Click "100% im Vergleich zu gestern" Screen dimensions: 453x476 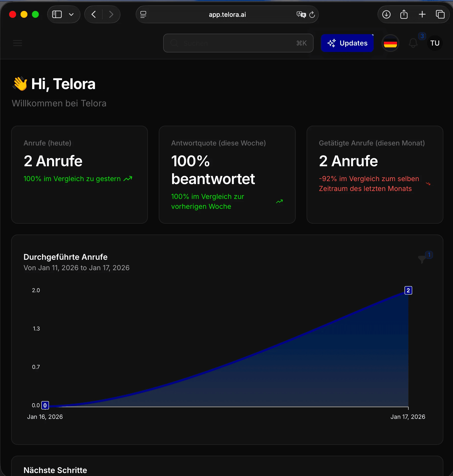72,179
